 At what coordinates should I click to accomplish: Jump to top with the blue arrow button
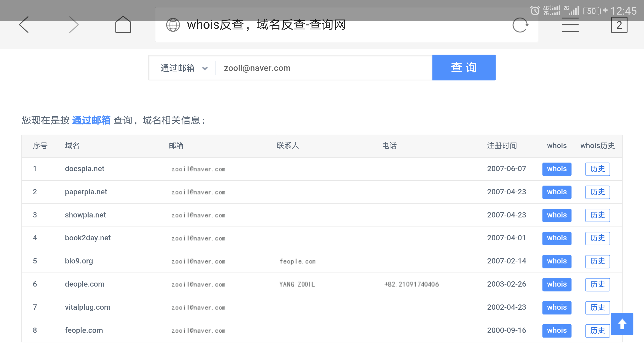click(622, 324)
